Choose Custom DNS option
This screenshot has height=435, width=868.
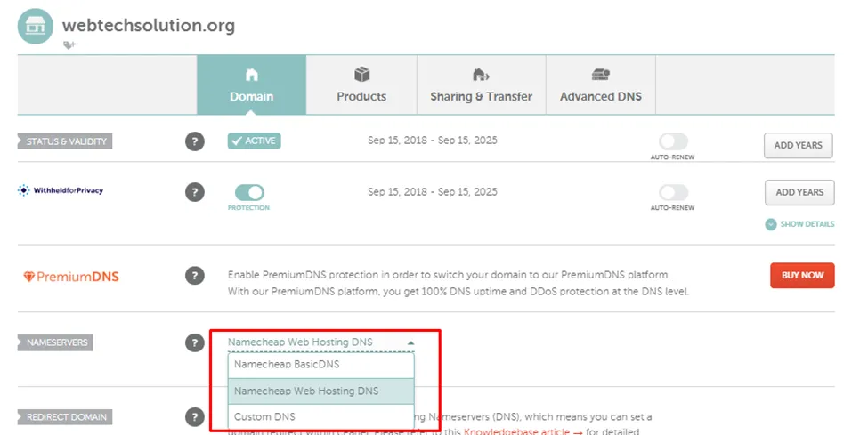pyautogui.click(x=321, y=416)
